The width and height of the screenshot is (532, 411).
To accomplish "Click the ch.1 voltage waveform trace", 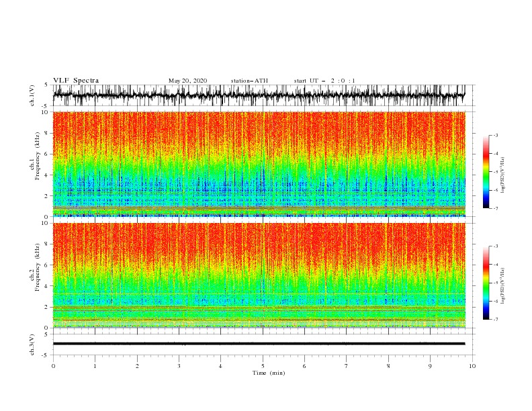I will click(259, 95).
